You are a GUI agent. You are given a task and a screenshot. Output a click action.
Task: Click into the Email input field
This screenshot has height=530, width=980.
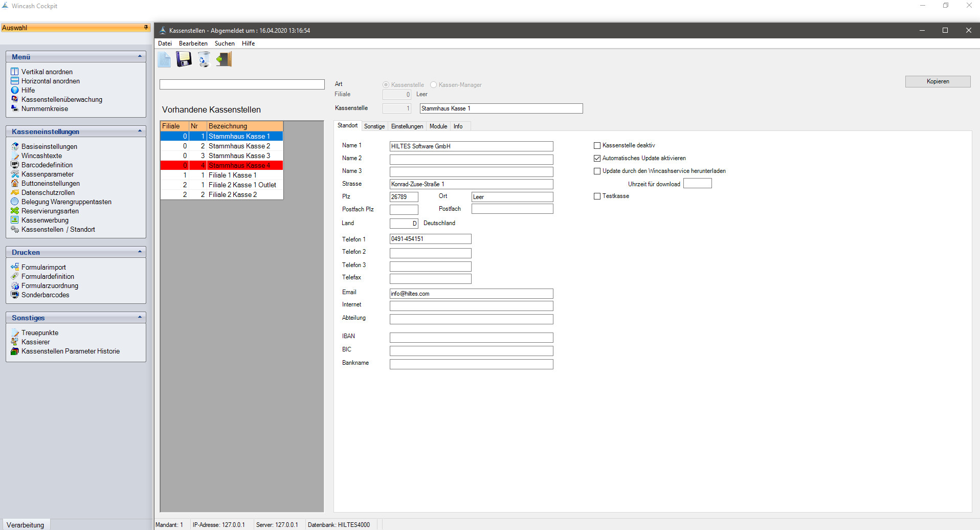471,294
